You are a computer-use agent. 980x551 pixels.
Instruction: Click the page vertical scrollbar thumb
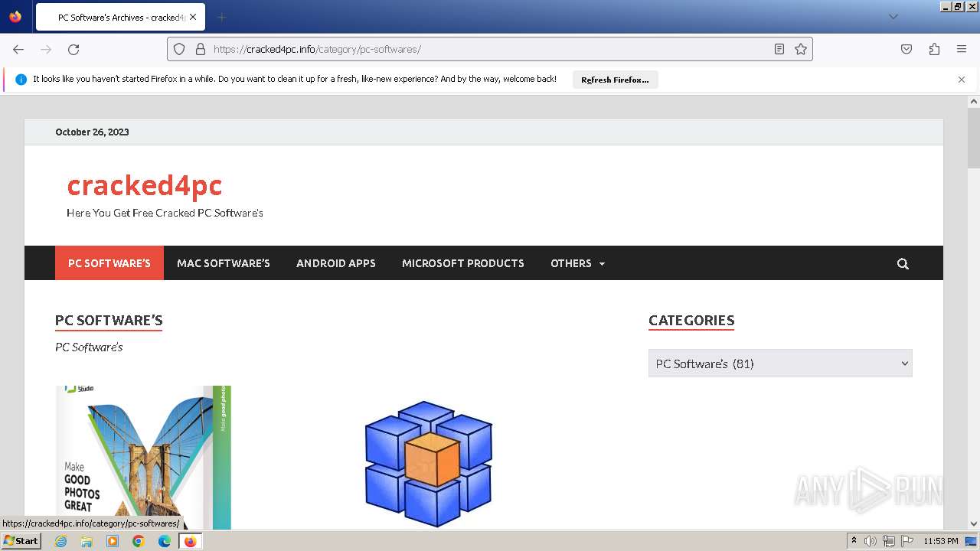[974, 138]
